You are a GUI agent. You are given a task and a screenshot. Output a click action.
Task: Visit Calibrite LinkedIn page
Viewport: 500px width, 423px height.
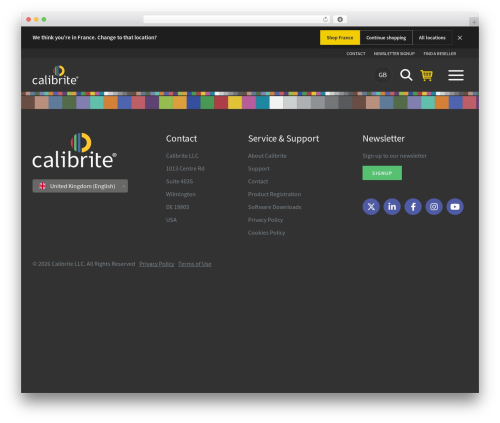(x=392, y=207)
